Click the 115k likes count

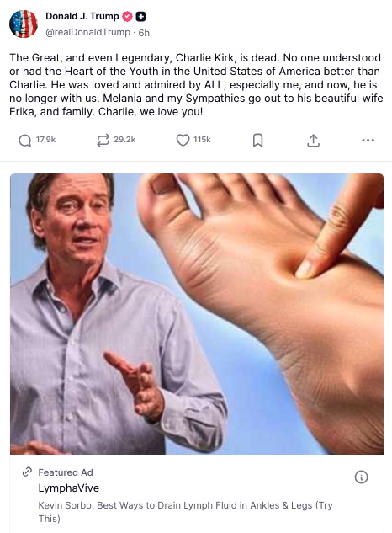(x=202, y=140)
